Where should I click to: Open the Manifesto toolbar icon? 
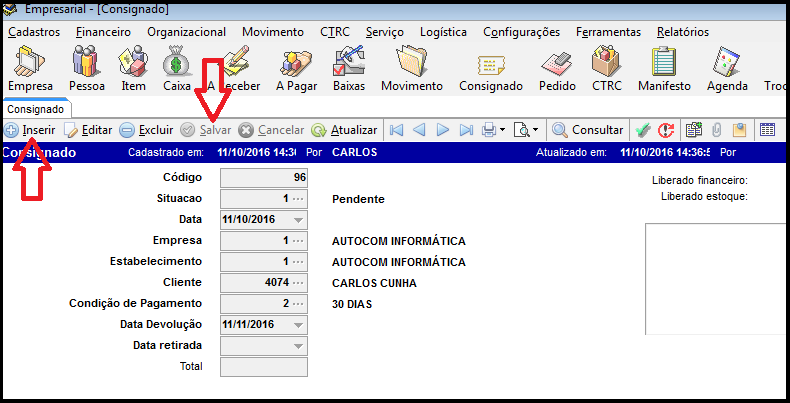coord(664,70)
